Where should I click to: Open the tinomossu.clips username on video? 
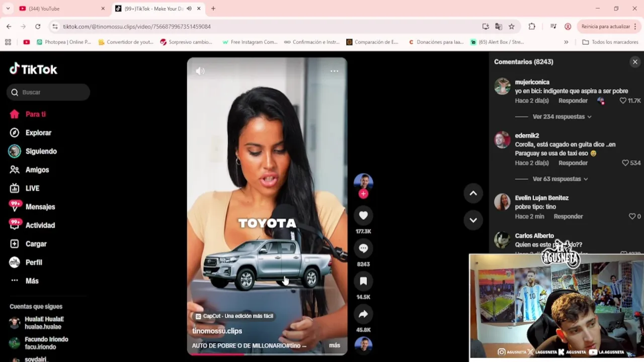pyautogui.click(x=217, y=331)
